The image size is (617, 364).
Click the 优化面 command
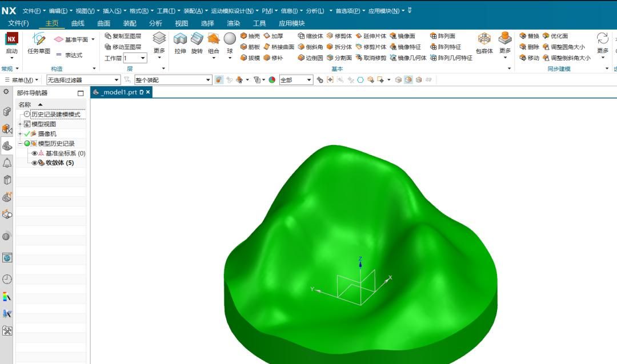[x=555, y=36]
